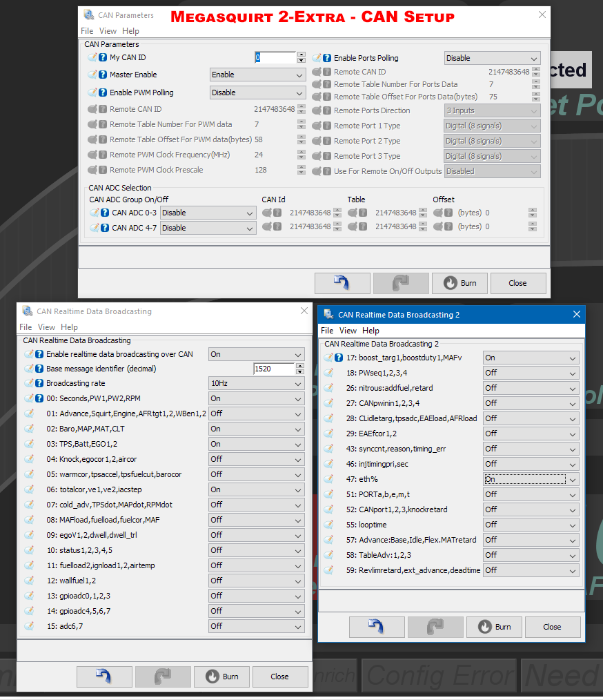603x700 pixels.
Task: Click undo arrow button in CAN Parameters window
Action: click(342, 283)
